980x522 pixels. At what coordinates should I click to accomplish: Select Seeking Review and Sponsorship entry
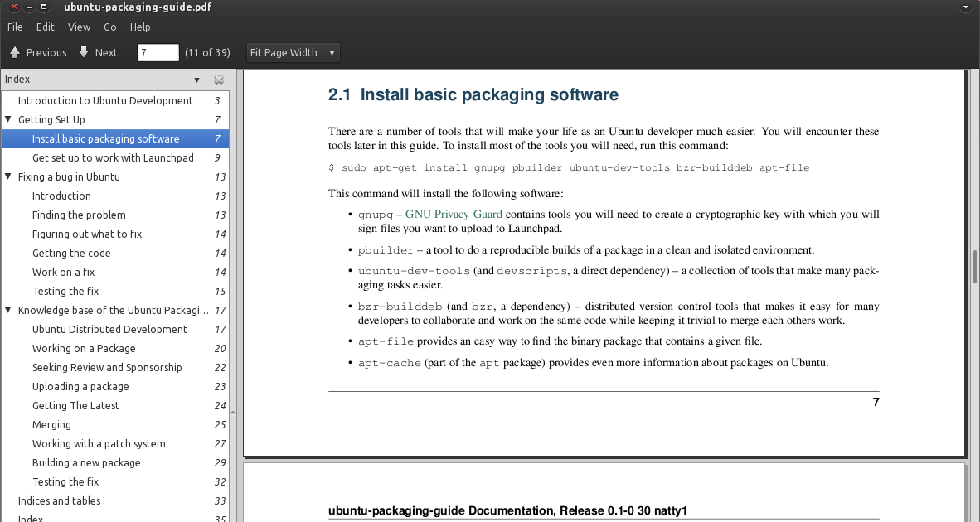tap(115, 367)
